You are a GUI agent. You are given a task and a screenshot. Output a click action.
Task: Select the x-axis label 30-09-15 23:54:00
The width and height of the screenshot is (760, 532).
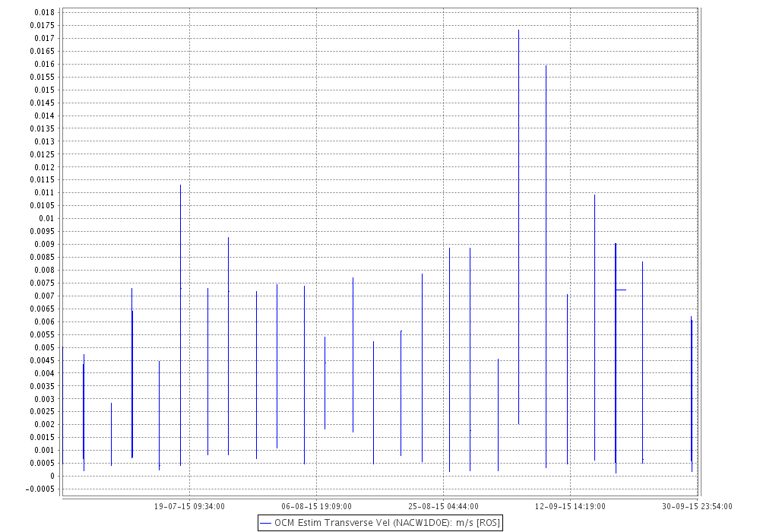pyautogui.click(x=697, y=506)
